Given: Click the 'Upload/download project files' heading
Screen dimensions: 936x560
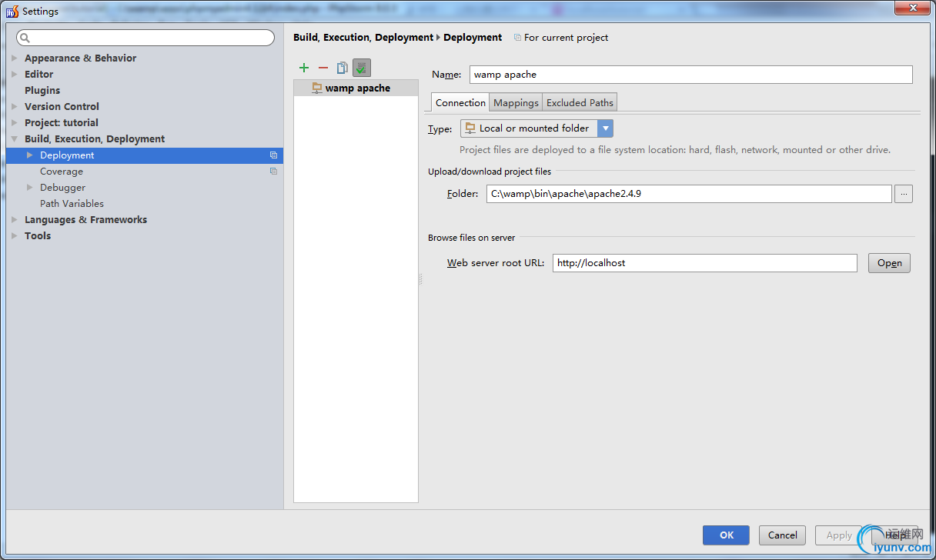Looking at the screenshot, I should click(x=490, y=172).
